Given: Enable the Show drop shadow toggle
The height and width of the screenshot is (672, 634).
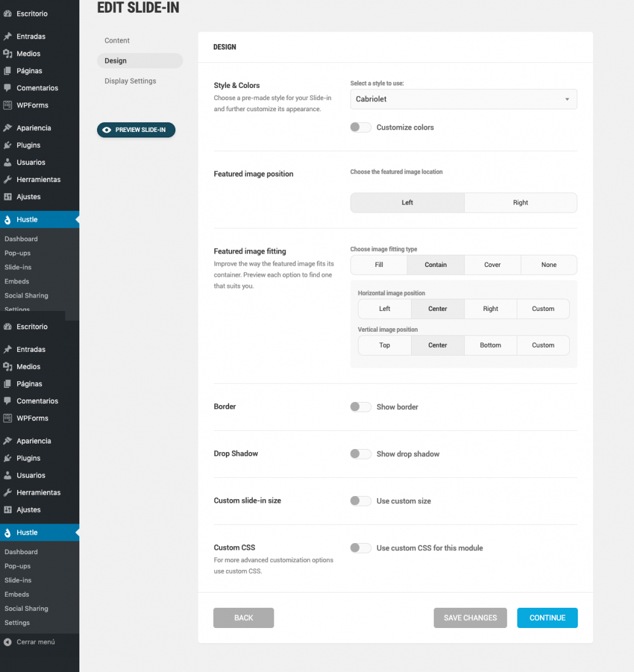Looking at the screenshot, I should 360,454.
